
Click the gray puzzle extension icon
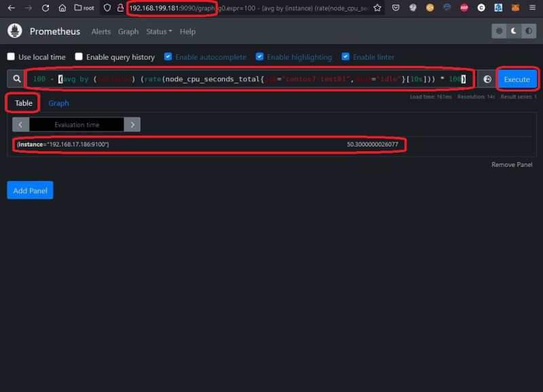tap(413, 7)
